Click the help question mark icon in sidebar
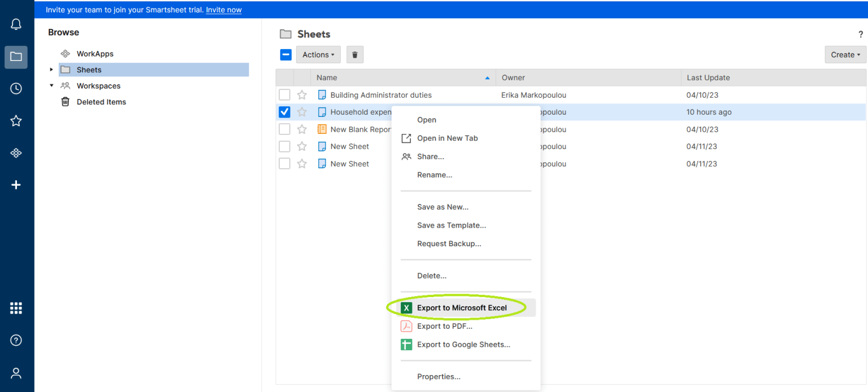 16,339
